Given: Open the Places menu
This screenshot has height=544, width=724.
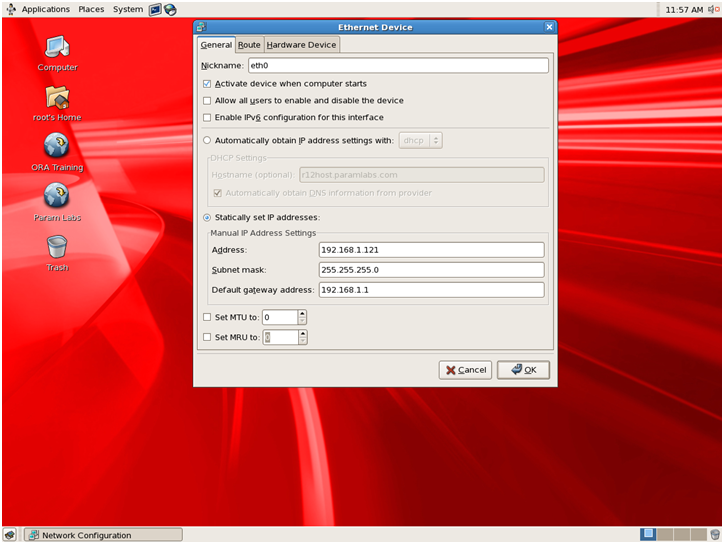Looking at the screenshot, I should pos(91,9).
